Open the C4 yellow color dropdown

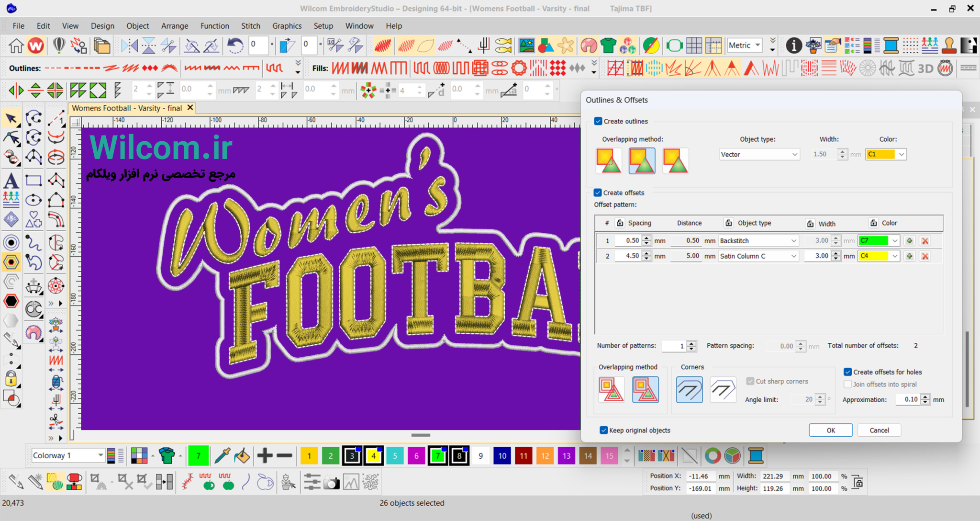[x=879, y=256]
